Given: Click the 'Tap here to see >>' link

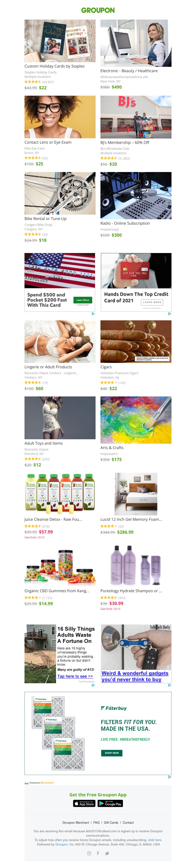Looking at the screenshot, I should [75, 676].
